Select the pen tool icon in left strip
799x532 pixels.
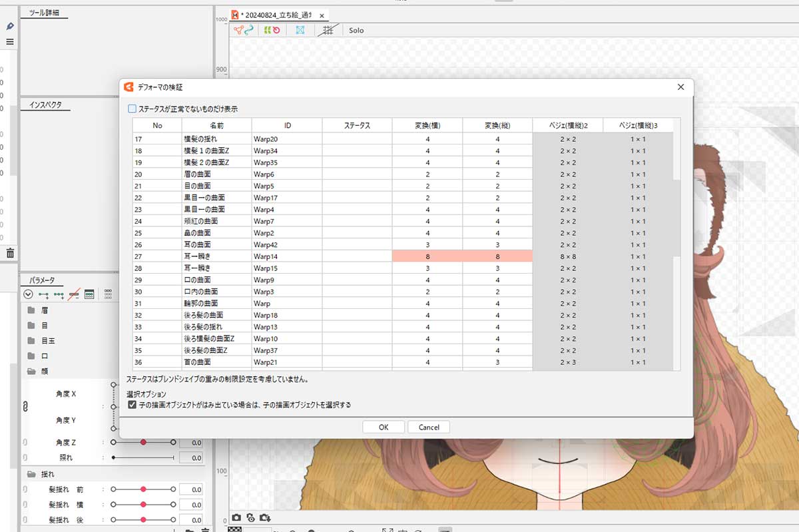coord(10,26)
